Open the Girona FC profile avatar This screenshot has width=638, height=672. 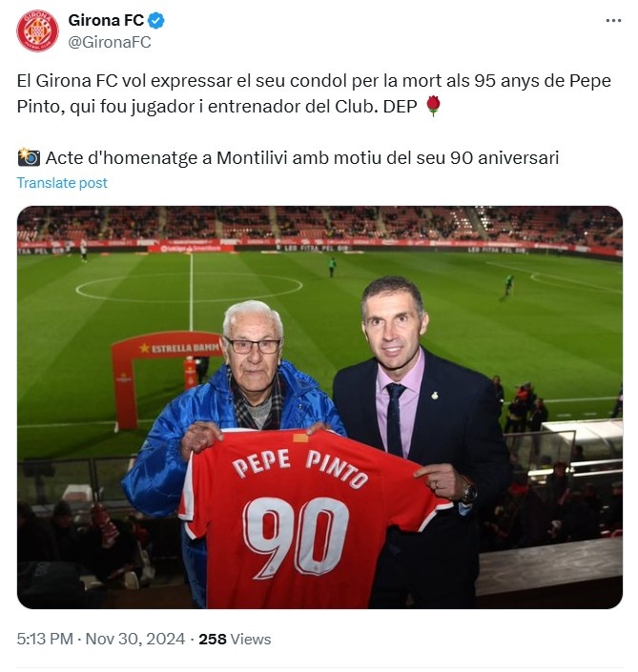(37, 31)
